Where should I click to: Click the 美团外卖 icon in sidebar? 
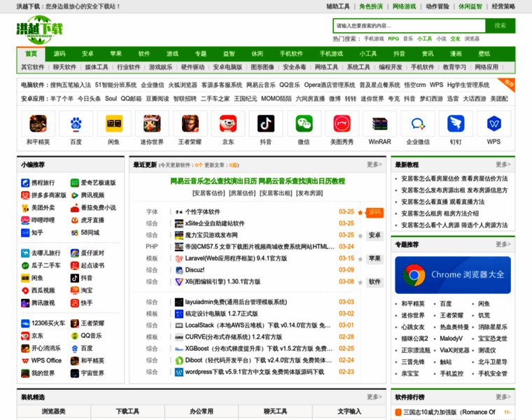25,208
